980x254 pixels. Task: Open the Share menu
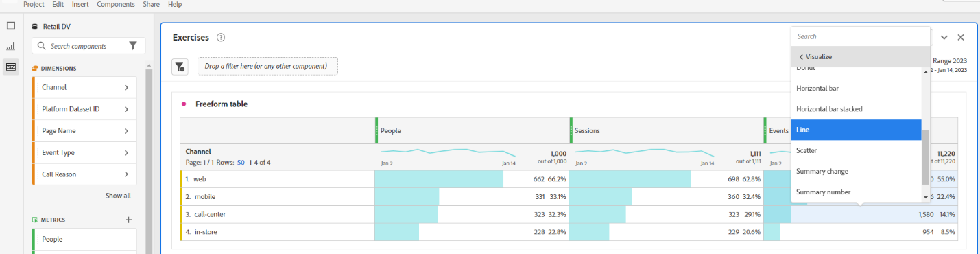click(x=152, y=4)
